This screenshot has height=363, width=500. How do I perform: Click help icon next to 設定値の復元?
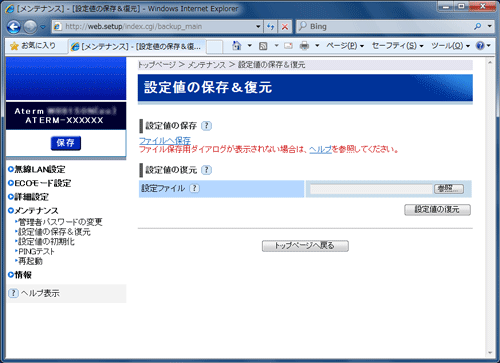(x=206, y=170)
